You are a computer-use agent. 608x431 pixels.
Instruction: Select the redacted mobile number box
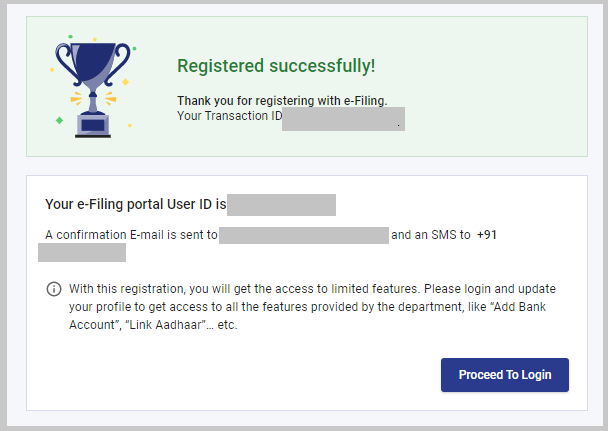[x=82, y=252]
